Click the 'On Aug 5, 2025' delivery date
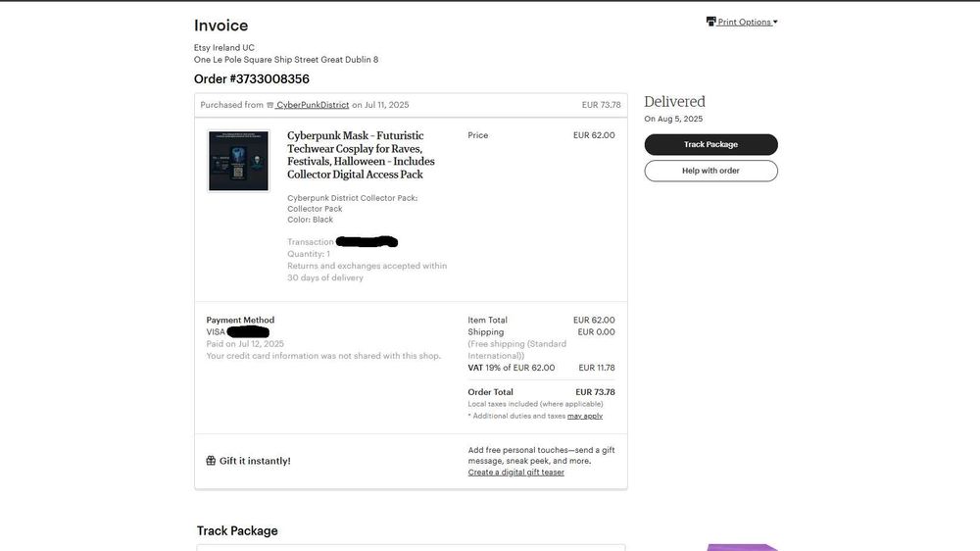The height and width of the screenshot is (551, 980). point(673,119)
